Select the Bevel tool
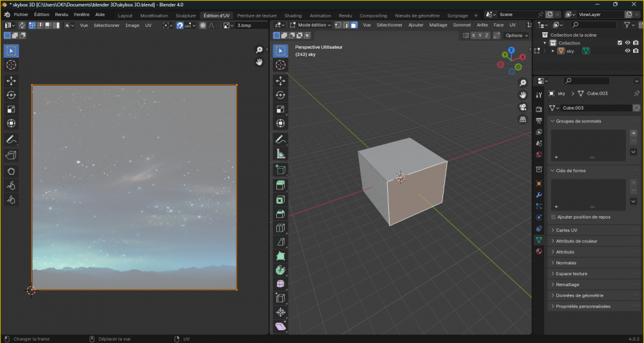 (281, 214)
